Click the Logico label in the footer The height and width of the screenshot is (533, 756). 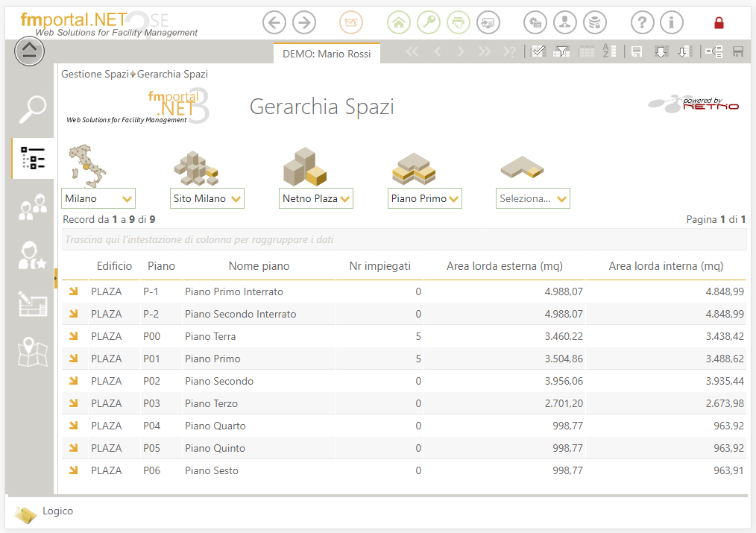[x=58, y=511]
